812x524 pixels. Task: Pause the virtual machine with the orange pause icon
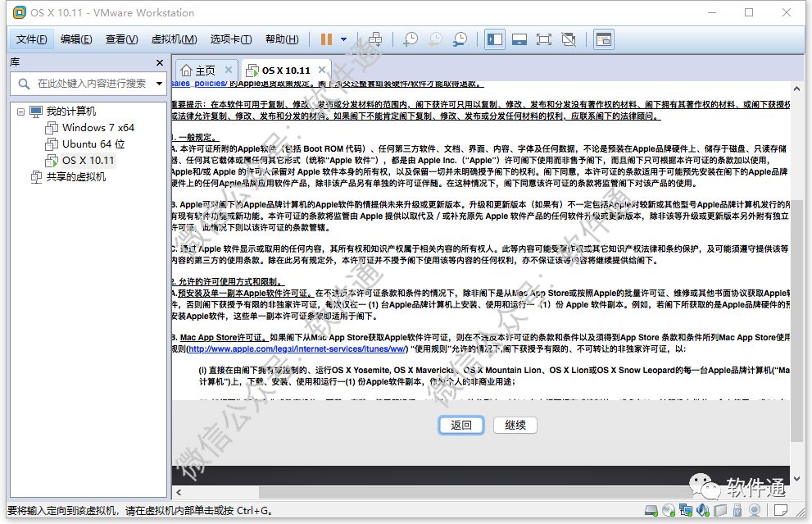pos(326,39)
